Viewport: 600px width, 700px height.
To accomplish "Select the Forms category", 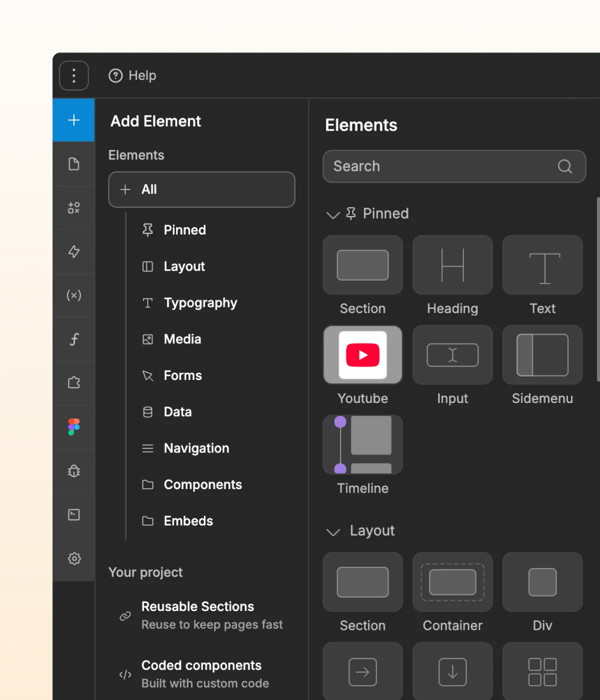I will coord(172,375).
